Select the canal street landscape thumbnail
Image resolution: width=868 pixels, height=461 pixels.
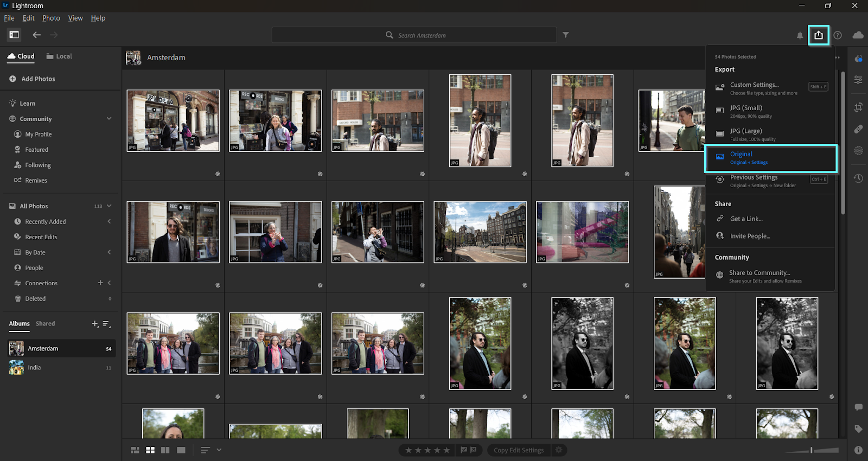point(480,232)
